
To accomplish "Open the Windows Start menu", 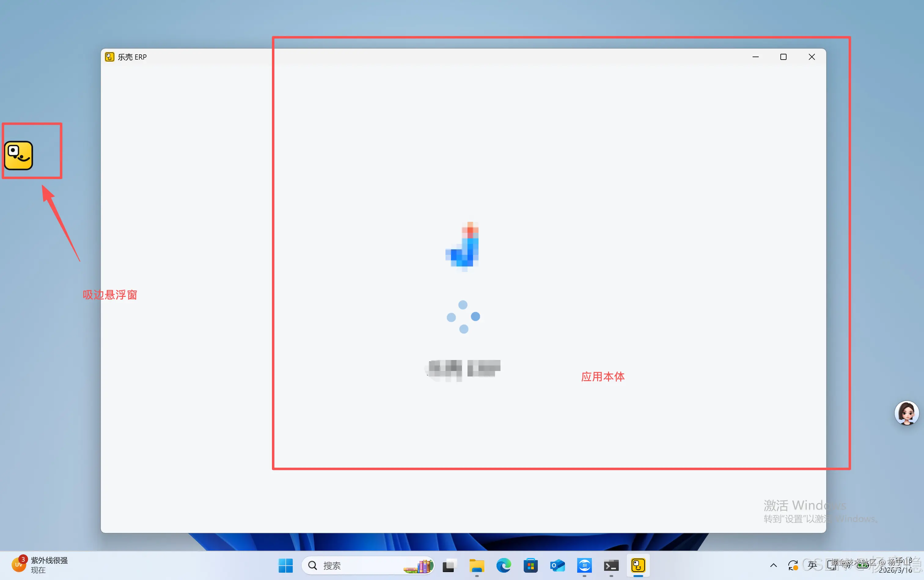I will (285, 565).
